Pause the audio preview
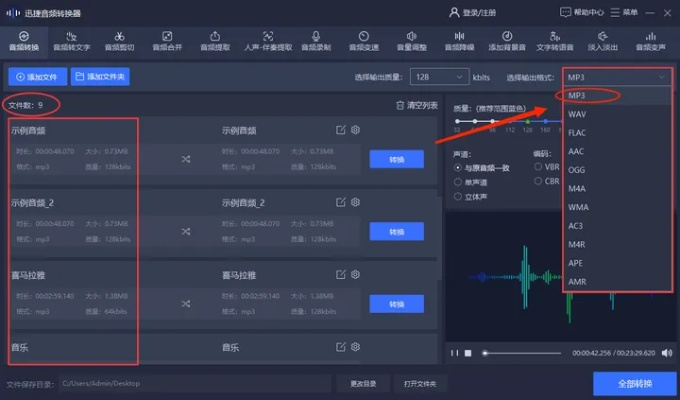The image size is (680, 400). point(454,353)
